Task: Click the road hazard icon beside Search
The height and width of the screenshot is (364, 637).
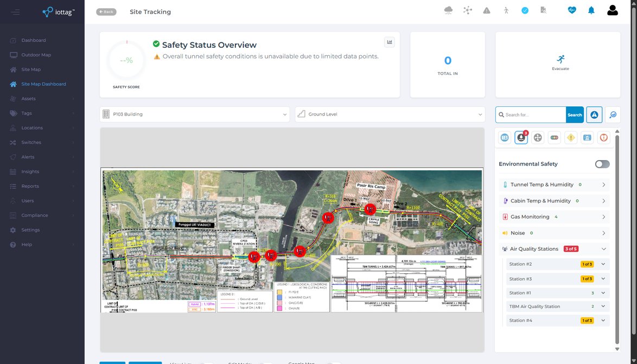Action: point(594,114)
